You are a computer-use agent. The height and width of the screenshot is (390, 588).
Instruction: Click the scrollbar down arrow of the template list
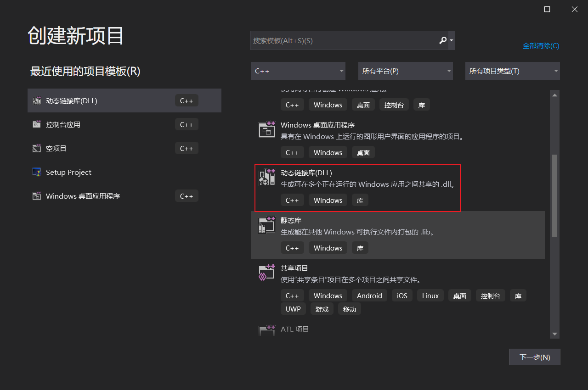(x=554, y=334)
